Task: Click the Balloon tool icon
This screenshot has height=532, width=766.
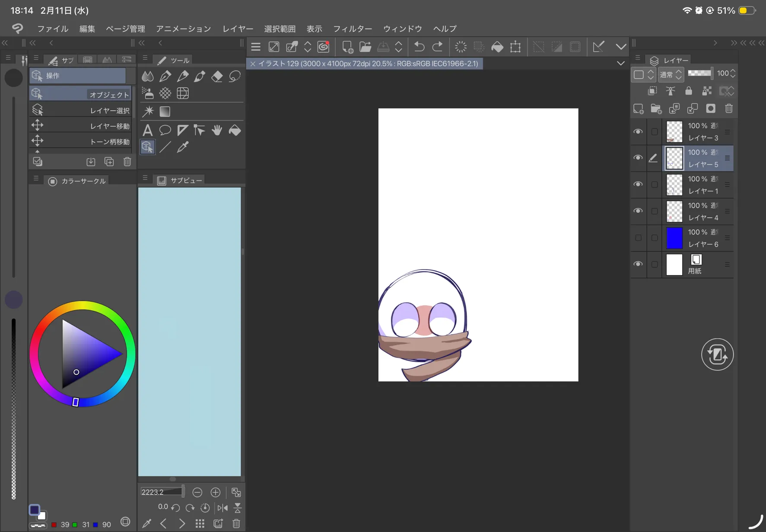Action: click(165, 130)
